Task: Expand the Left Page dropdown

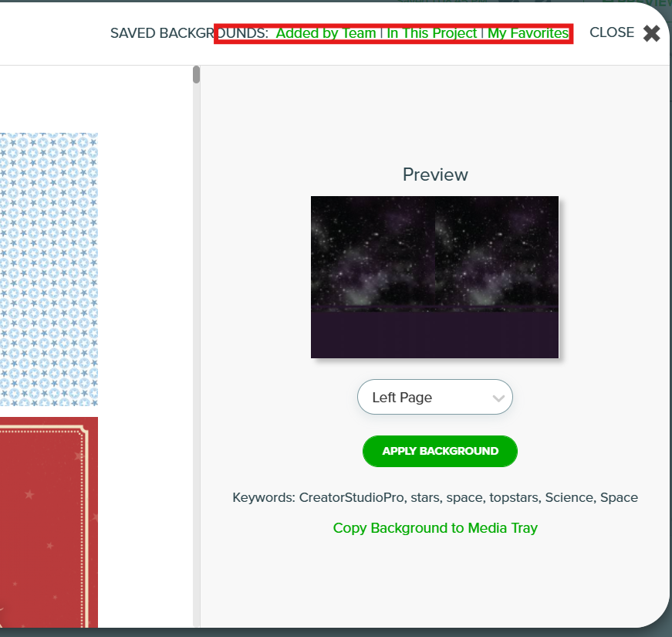Action: coord(435,397)
